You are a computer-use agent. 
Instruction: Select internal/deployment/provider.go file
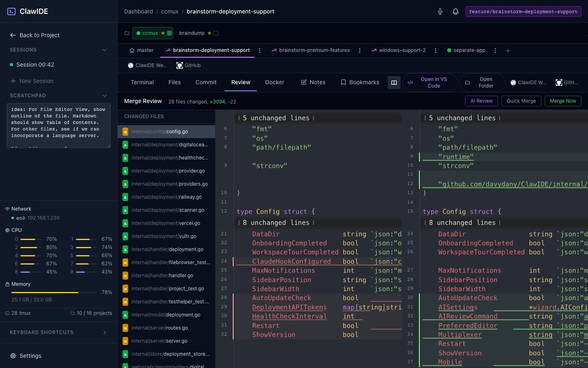pyautogui.click(x=166, y=171)
